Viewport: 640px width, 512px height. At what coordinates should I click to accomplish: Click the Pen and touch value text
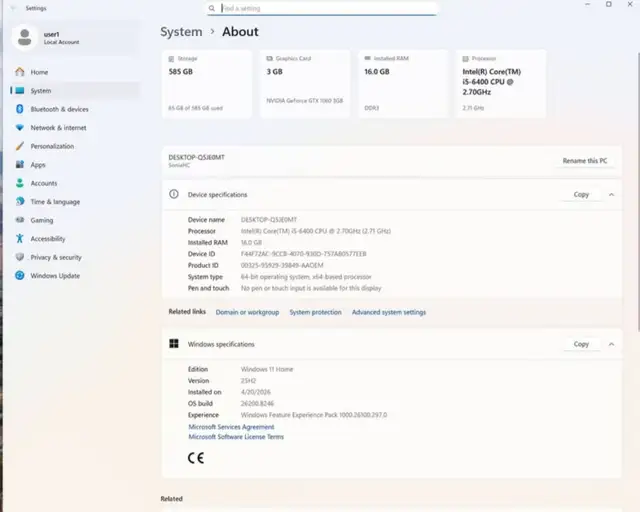[311, 288]
